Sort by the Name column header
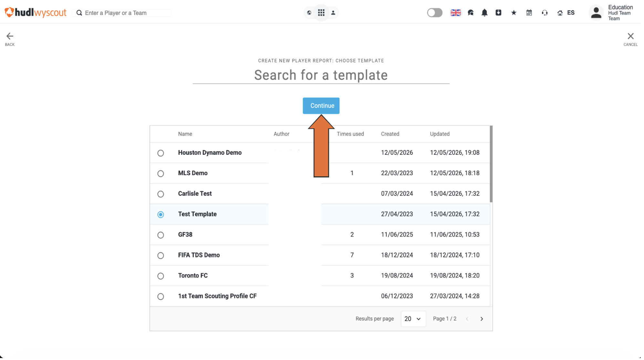Image resolution: width=644 pixels, height=360 pixels. (185, 134)
